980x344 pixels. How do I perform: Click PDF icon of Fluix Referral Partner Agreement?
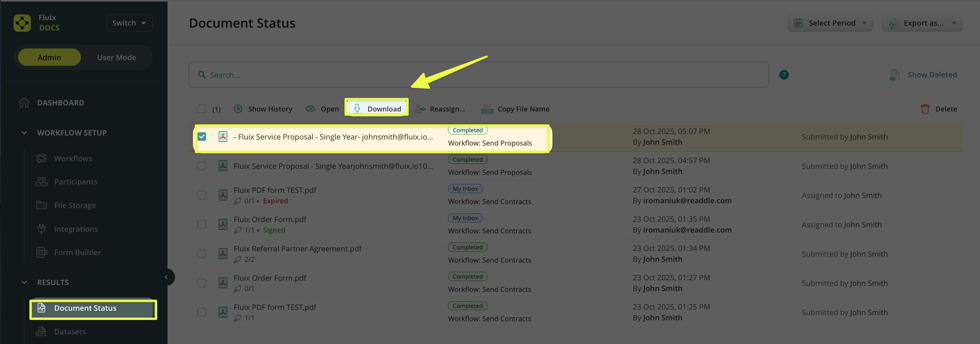[x=223, y=254]
